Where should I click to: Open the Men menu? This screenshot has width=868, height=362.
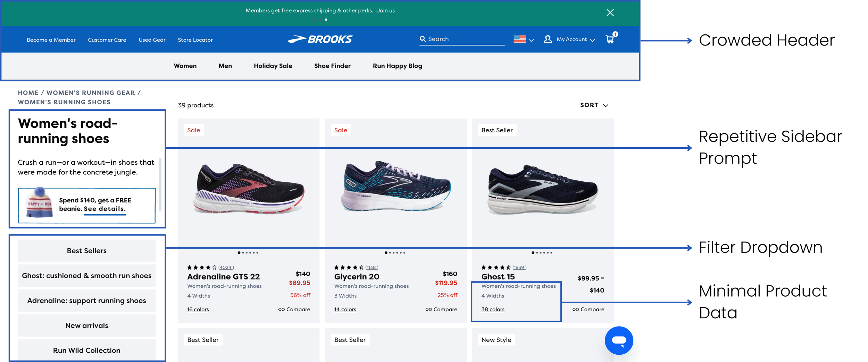[225, 66]
